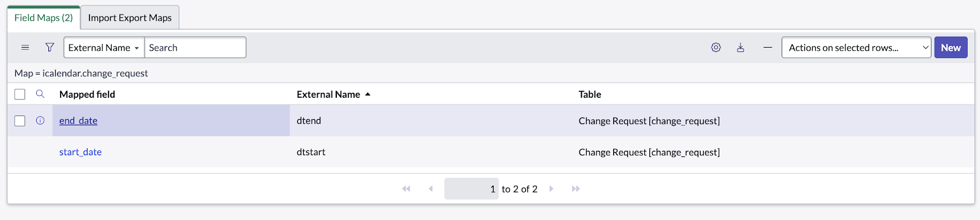Screen dimensions: 980x220
Task: Go to the next page arrow
Action: pyautogui.click(x=551, y=189)
